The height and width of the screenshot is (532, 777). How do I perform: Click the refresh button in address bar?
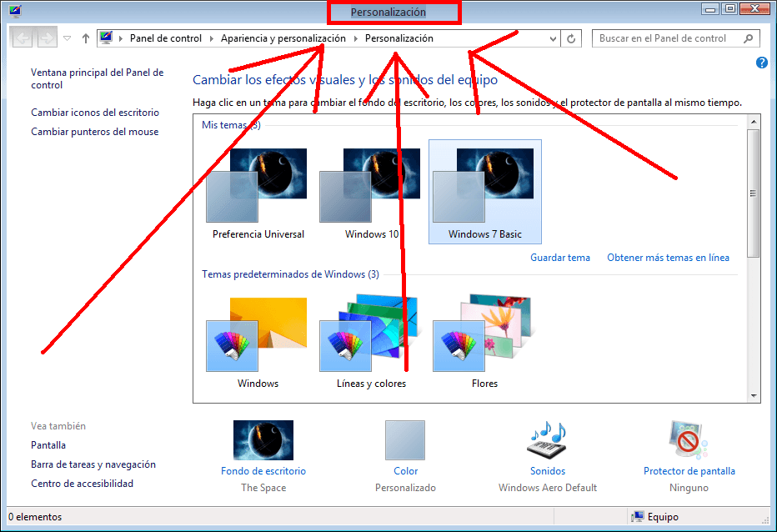click(x=571, y=38)
